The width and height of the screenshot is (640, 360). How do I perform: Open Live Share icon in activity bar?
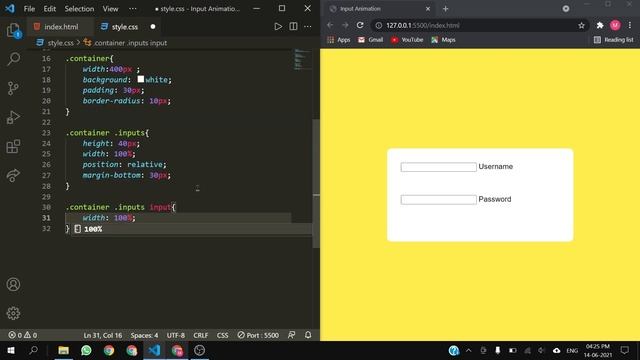click(13, 176)
